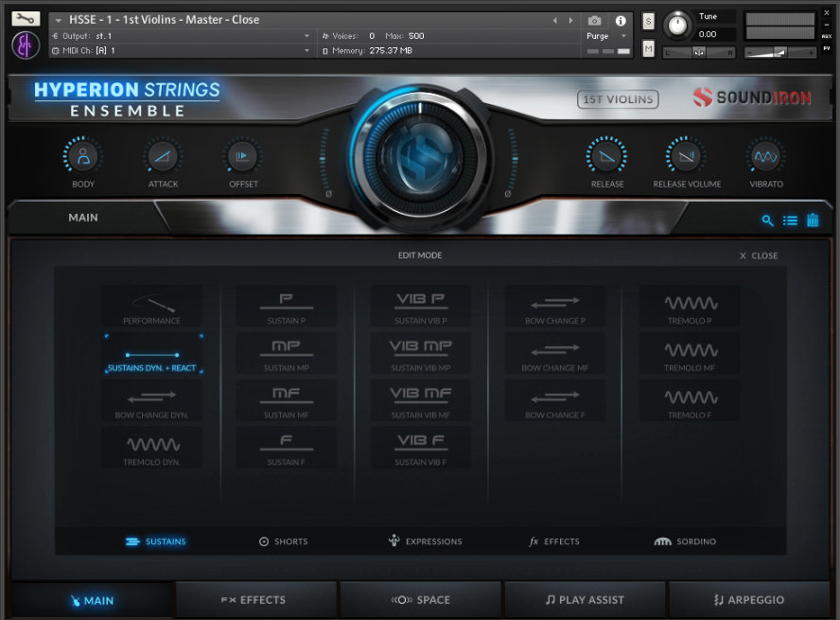Click the 1st Violins button
Image resolution: width=840 pixels, height=620 pixels.
click(618, 98)
